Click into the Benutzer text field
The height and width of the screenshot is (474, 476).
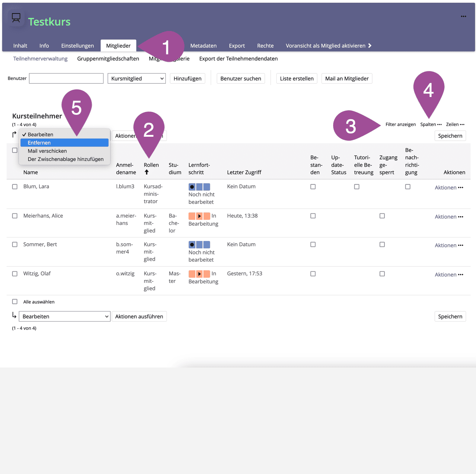coord(66,78)
